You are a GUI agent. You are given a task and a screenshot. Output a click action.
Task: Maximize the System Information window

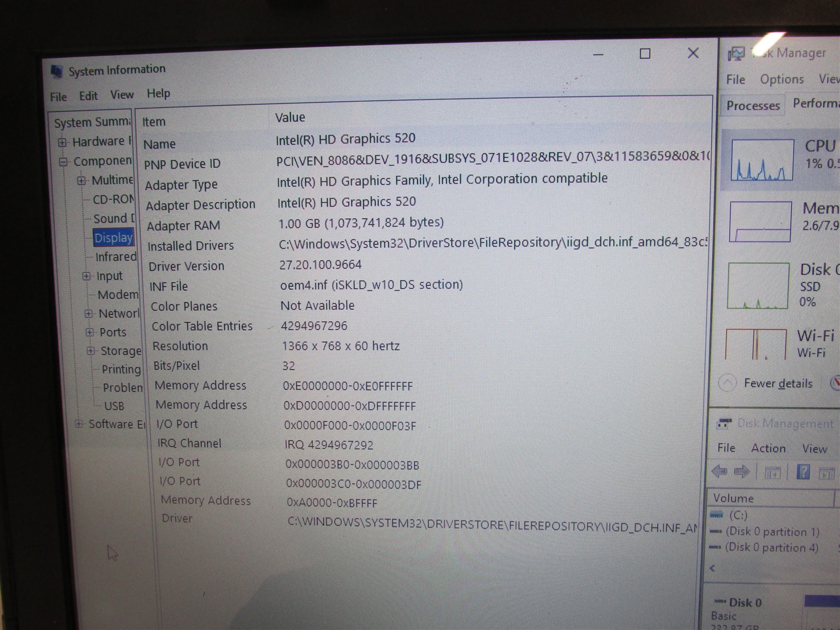tap(645, 54)
